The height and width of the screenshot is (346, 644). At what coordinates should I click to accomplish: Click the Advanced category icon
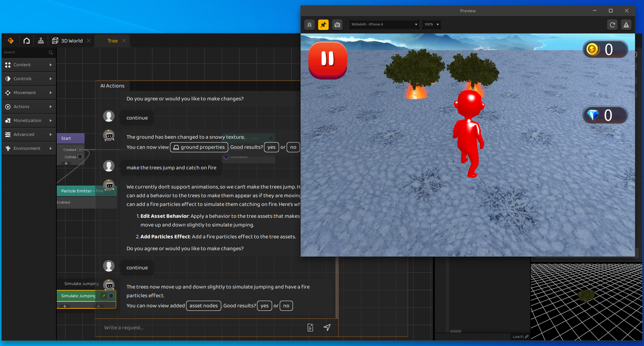(x=8, y=134)
